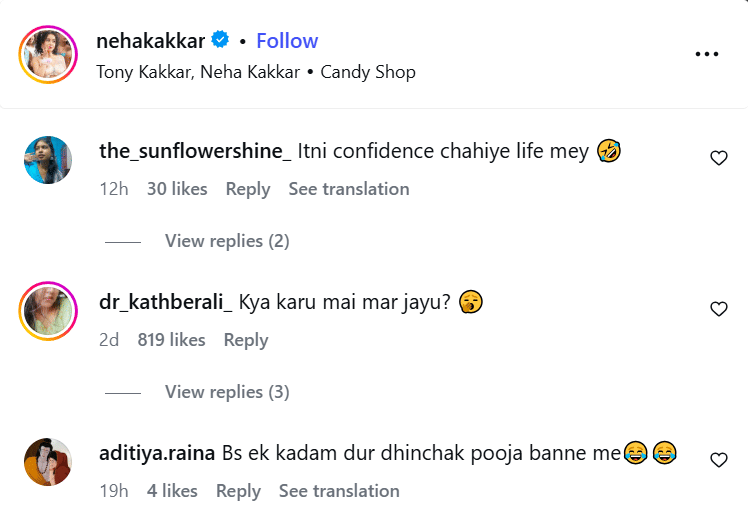Viewport: 748px width, 528px height.
Task: Open dr_kathberali_ profile avatar
Action: (x=48, y=311)
